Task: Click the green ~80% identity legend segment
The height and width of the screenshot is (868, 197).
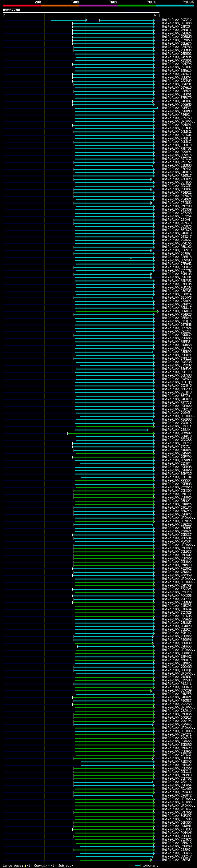Action: [136, 6]
